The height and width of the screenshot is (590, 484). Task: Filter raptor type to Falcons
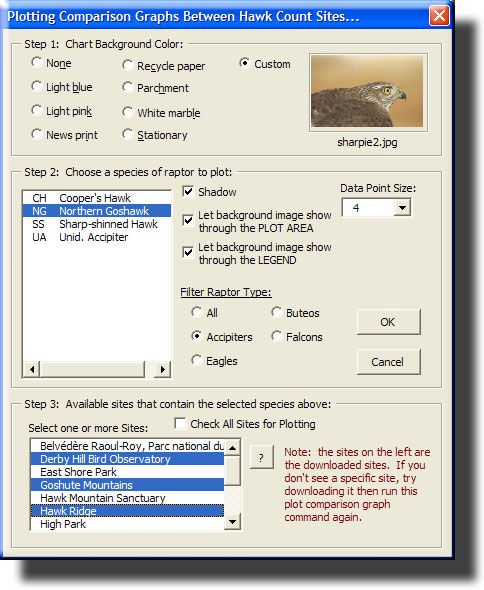[277, 336]
